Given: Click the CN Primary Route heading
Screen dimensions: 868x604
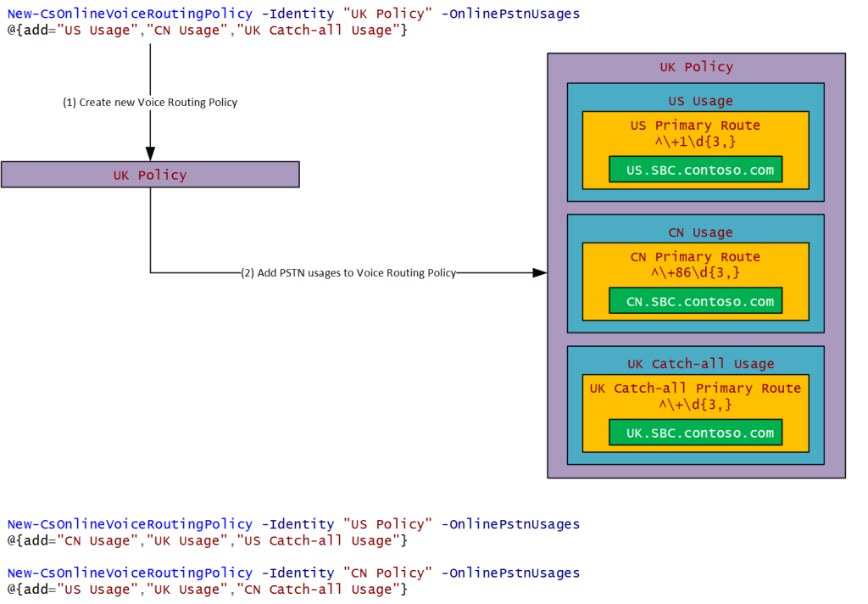Looking at the screenshot, I should (x=695, y=257).
